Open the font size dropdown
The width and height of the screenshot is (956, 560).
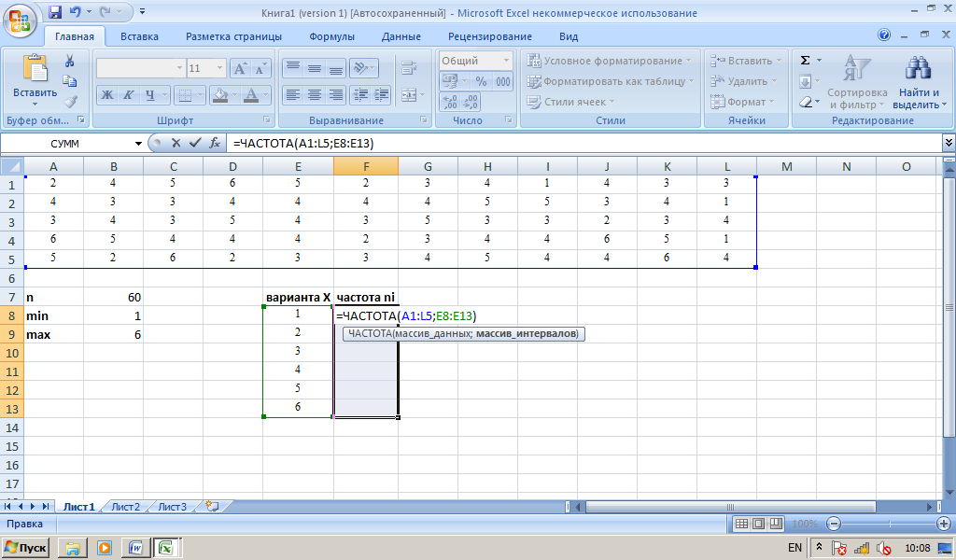click(x=219, y=67)
